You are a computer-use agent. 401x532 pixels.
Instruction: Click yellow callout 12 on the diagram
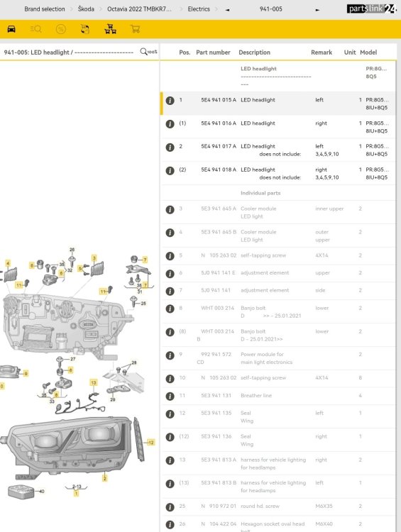pos(150,443)
